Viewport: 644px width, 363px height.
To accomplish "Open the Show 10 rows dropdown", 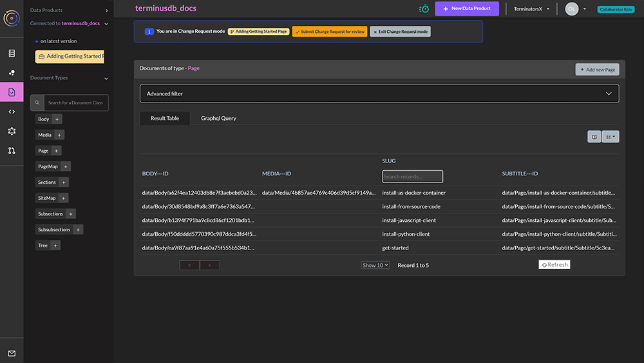I will [x=375, y=265].
